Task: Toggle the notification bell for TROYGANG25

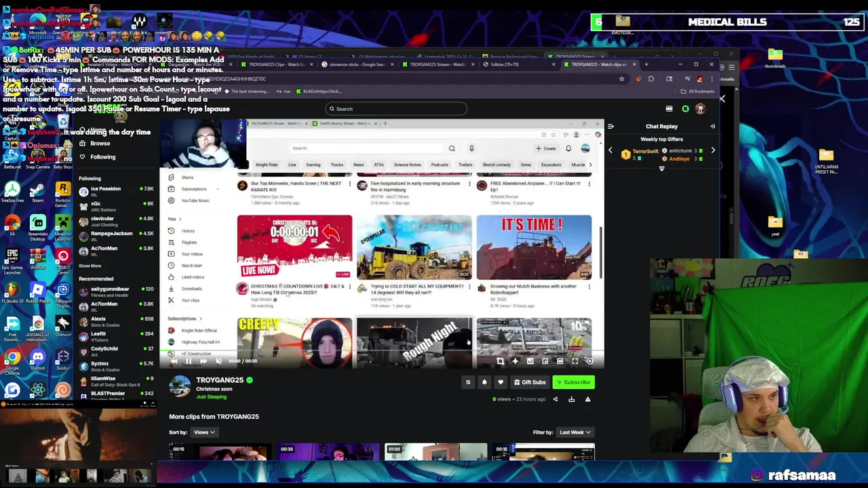Action: 484,382
